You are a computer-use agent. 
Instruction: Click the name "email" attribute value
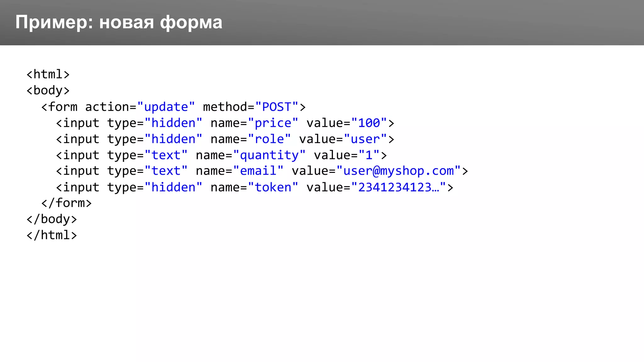[x=258, y=171]
